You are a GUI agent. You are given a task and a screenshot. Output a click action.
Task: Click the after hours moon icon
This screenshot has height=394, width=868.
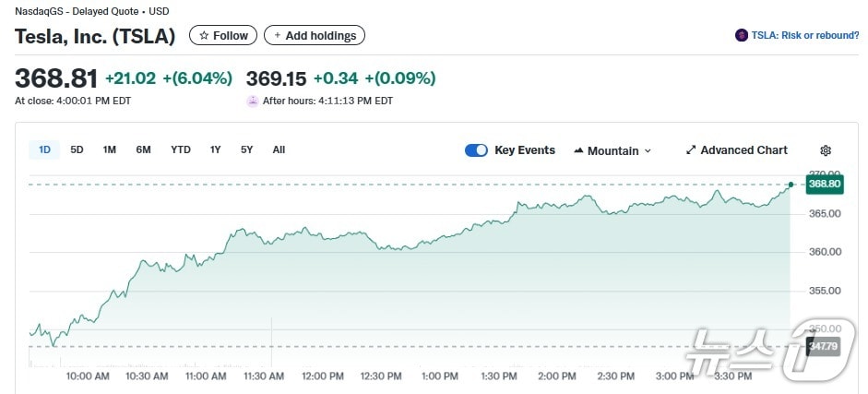click(x=253, y=101)
